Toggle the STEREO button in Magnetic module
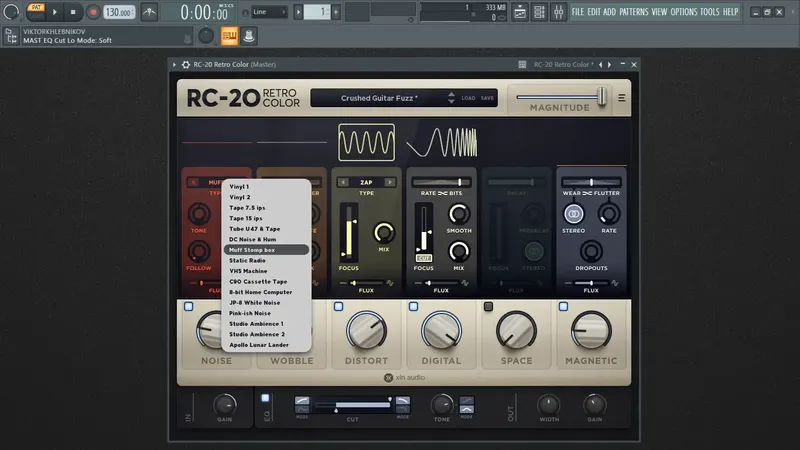800x450 pixels. 573,214
